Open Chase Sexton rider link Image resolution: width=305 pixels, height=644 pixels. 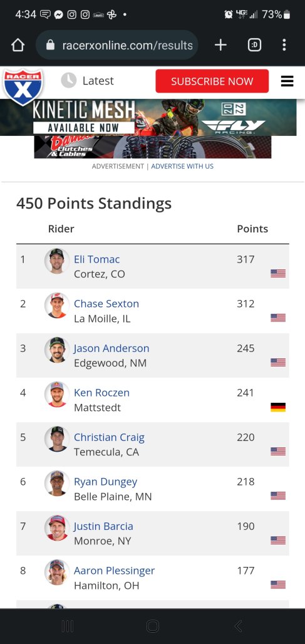[x=106, y=304]
